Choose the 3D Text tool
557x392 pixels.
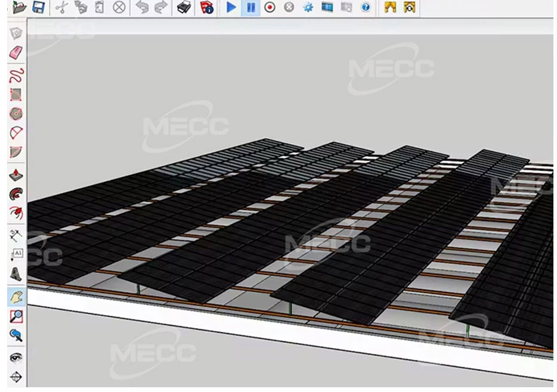pos(16,274)
